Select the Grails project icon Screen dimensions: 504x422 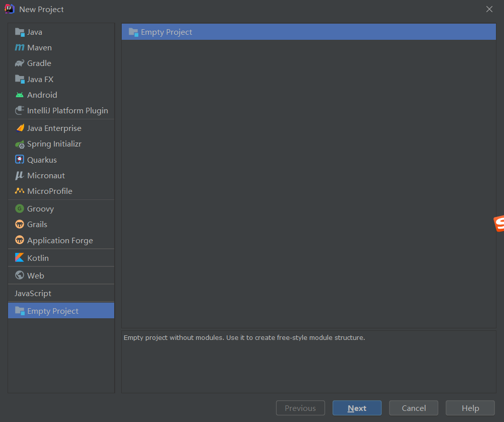[x=20, y=224]
